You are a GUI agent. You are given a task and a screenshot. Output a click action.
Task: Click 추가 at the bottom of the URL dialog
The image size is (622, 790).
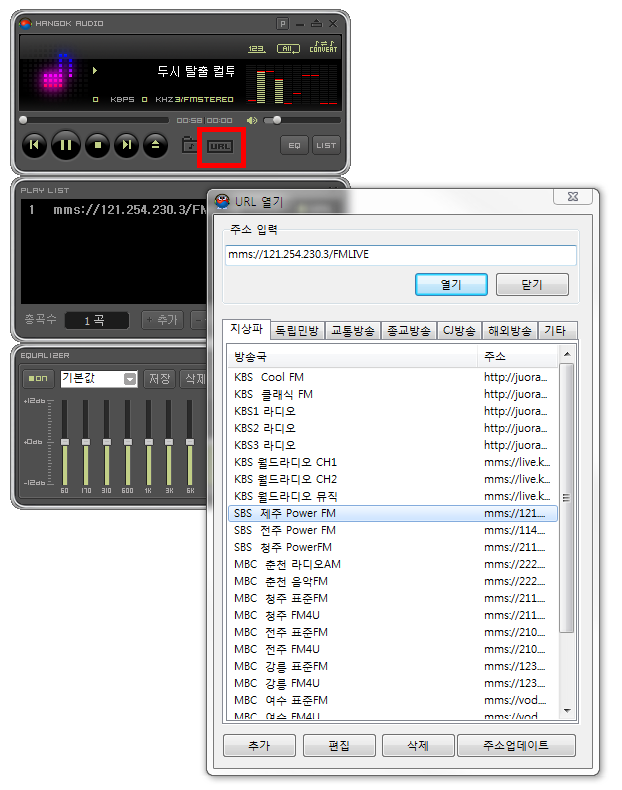(259, 746)
